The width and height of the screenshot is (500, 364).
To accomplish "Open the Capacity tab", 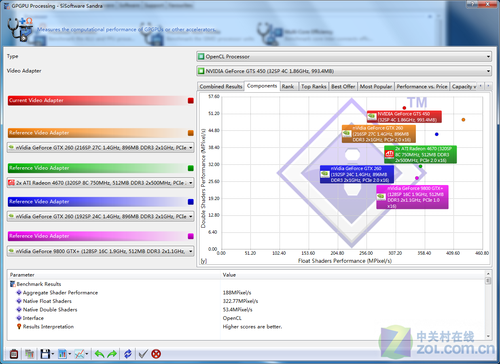I will pos(464,86).
